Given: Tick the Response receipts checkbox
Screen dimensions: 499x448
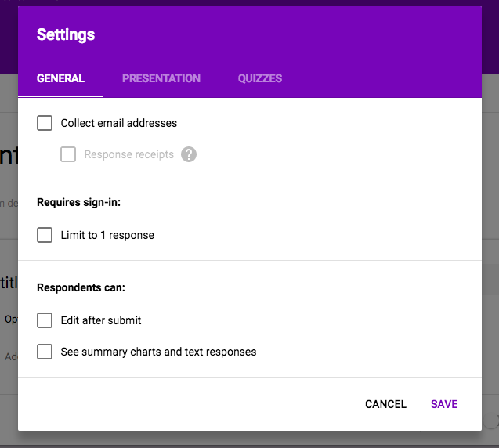Looking at the screenshot, I should (x=68, y=154).
